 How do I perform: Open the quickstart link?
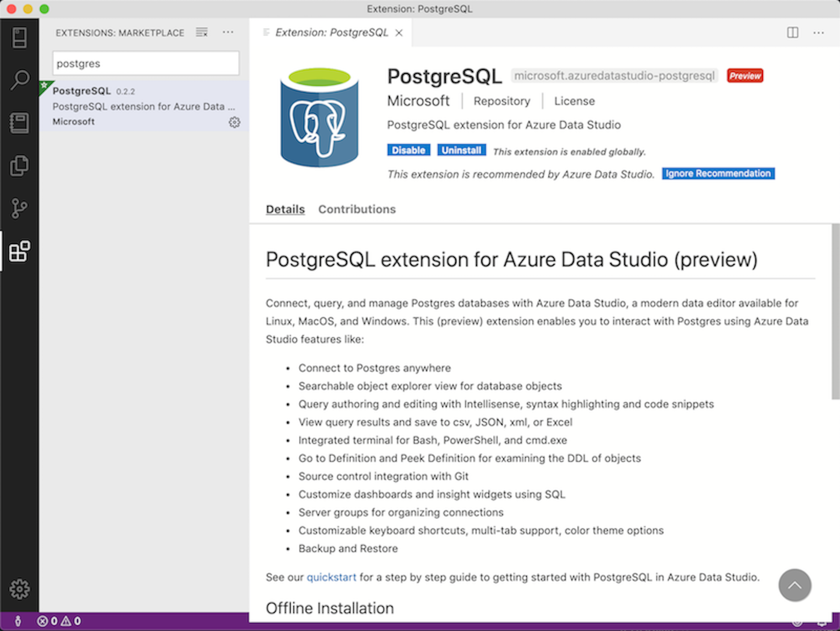(x=331, y=577)
